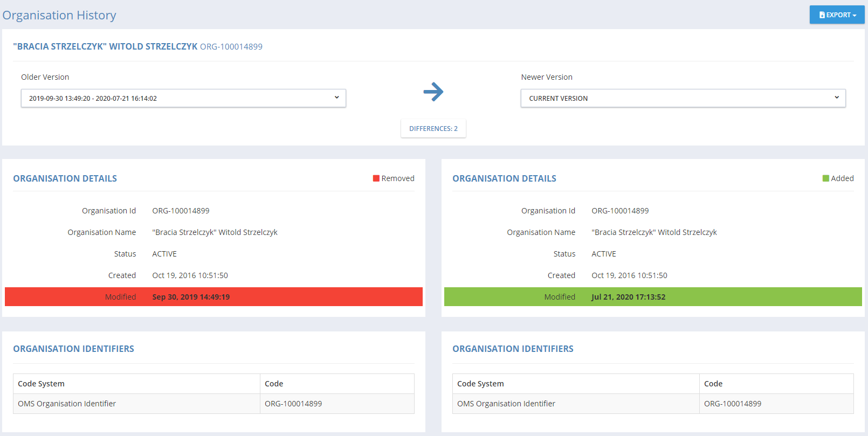Viewport: 868px width, 436px height.
Task: Click the green Modified row Jul 21, 2020
Action: (652, 297)
